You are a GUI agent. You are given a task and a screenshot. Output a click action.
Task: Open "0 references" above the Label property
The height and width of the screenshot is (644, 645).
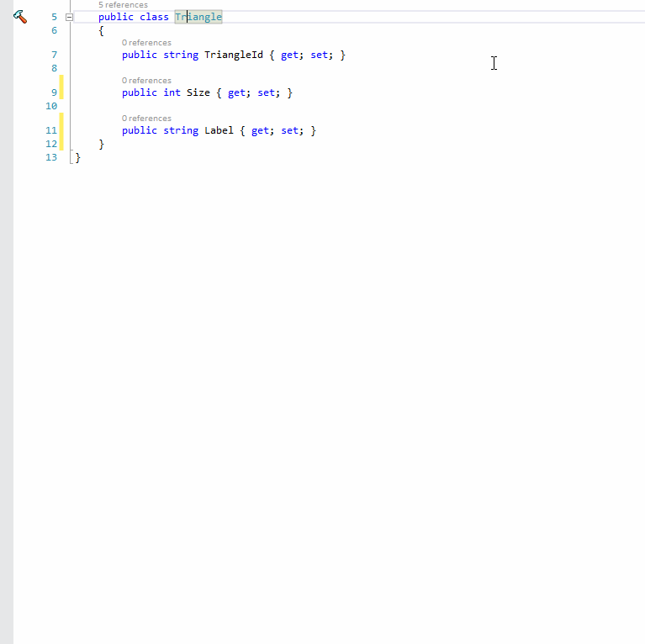pos(146,119)
